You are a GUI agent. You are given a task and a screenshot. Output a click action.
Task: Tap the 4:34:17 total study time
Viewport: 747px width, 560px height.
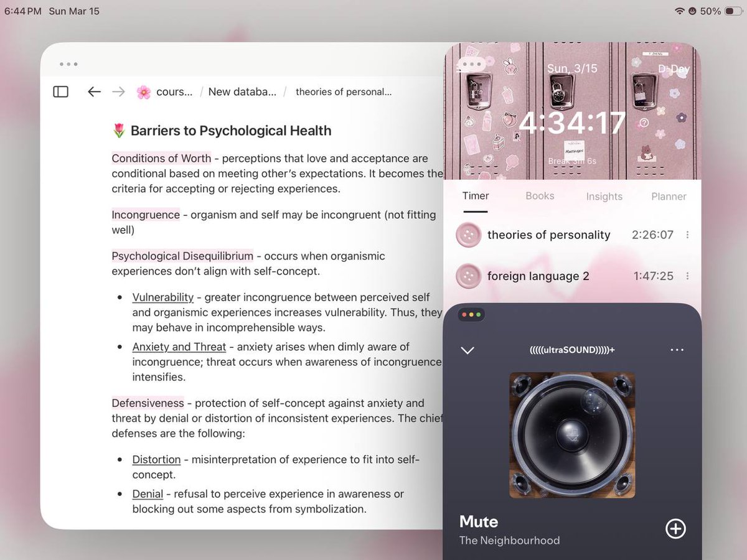click(572, 123)
